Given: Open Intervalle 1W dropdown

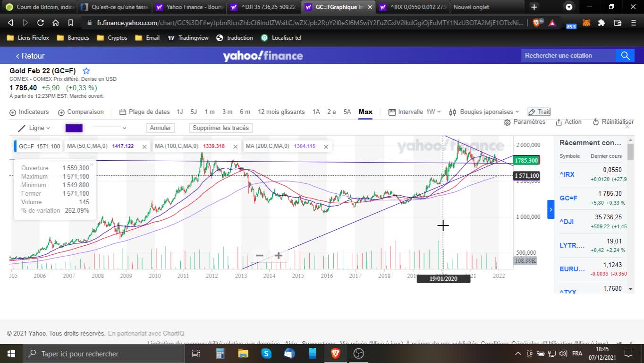Looking at the screenshot, I should 415,112.
